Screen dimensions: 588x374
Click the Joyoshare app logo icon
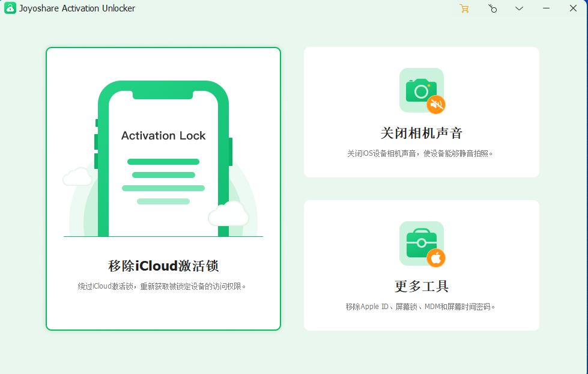10,8
